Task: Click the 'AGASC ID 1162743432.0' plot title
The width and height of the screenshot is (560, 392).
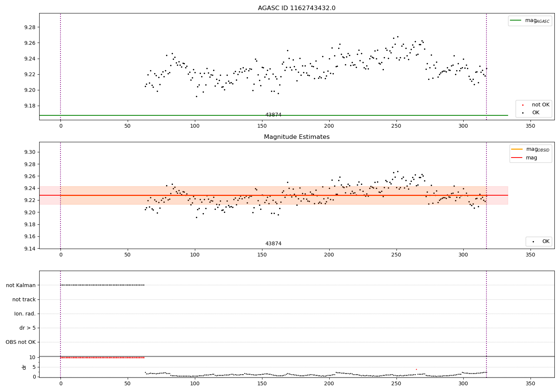Action: pyautogui.click(x=297, y=8)
